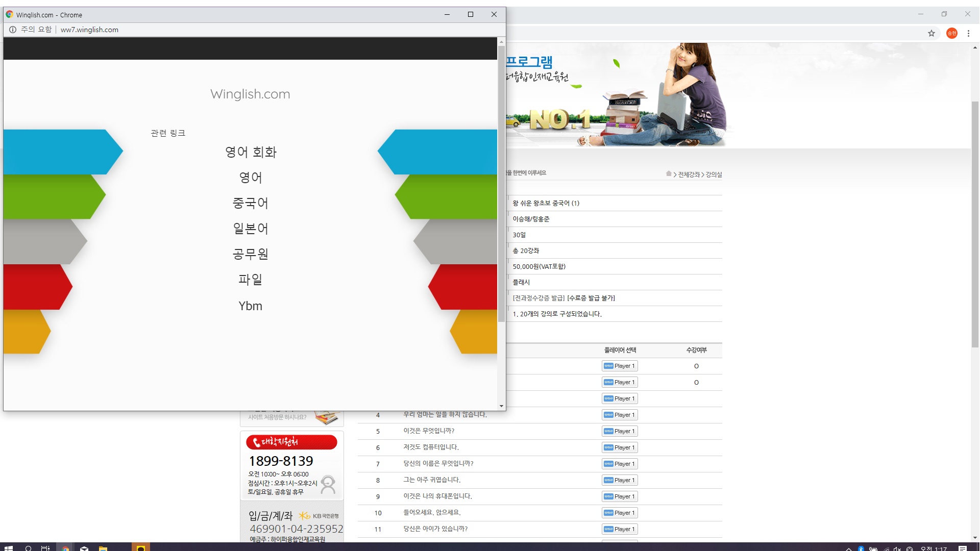The width and height of the screenshot is (980, 551).
Task: Click Player 1 for 이것은 나의 휴대폰입니다
Action: coord(620,496)
